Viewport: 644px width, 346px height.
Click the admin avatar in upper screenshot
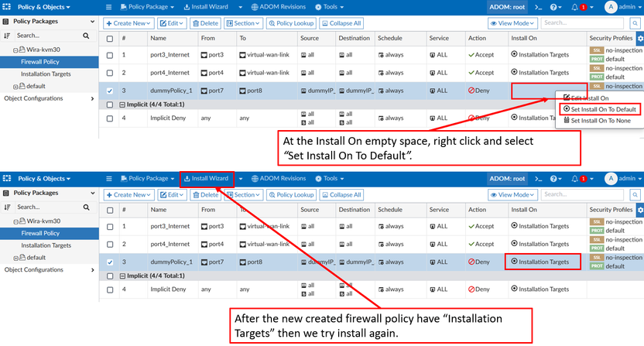[611, 7]
